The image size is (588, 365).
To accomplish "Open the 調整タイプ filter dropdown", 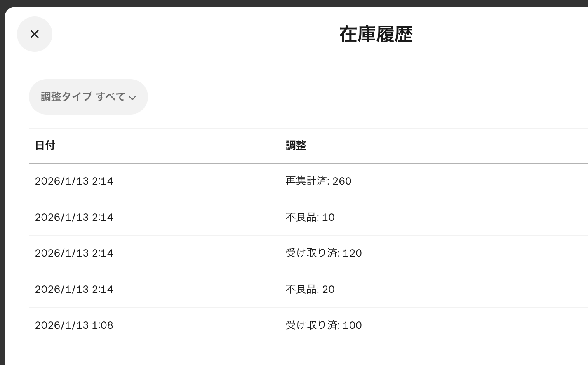I will [88, 97].
